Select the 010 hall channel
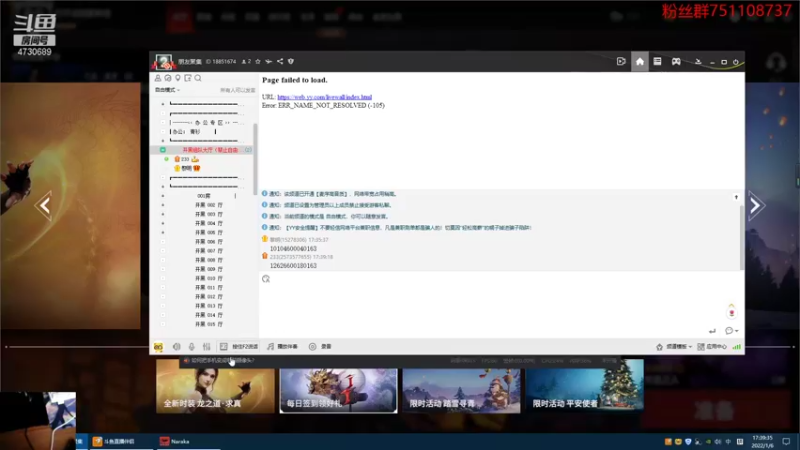Viewport: 800px width, 450px height. pyautogui.click(x=208, y=279)
